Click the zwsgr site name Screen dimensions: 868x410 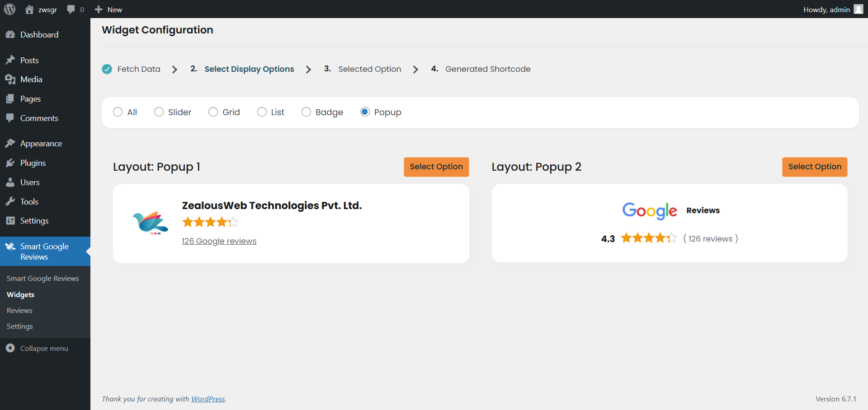click(47, 10)
